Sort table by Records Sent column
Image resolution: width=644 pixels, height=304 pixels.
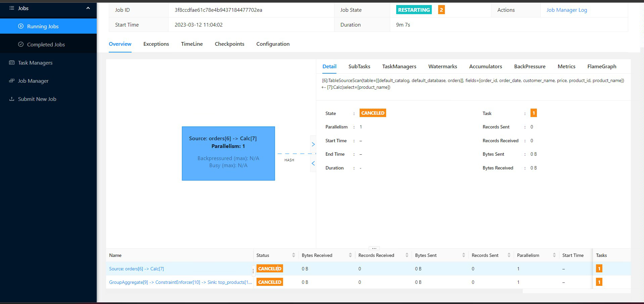point(509,255)
